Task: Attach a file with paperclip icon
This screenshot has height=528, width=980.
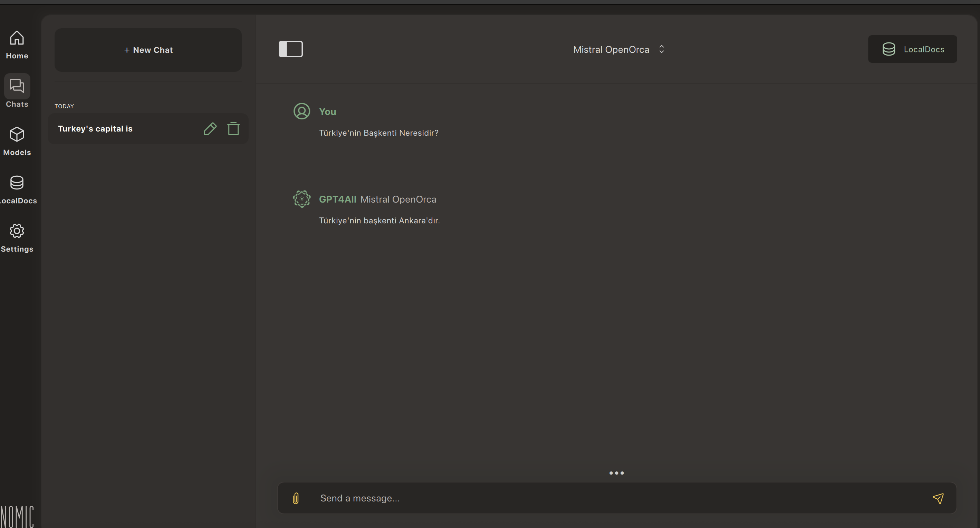Action: coord(296,498)
